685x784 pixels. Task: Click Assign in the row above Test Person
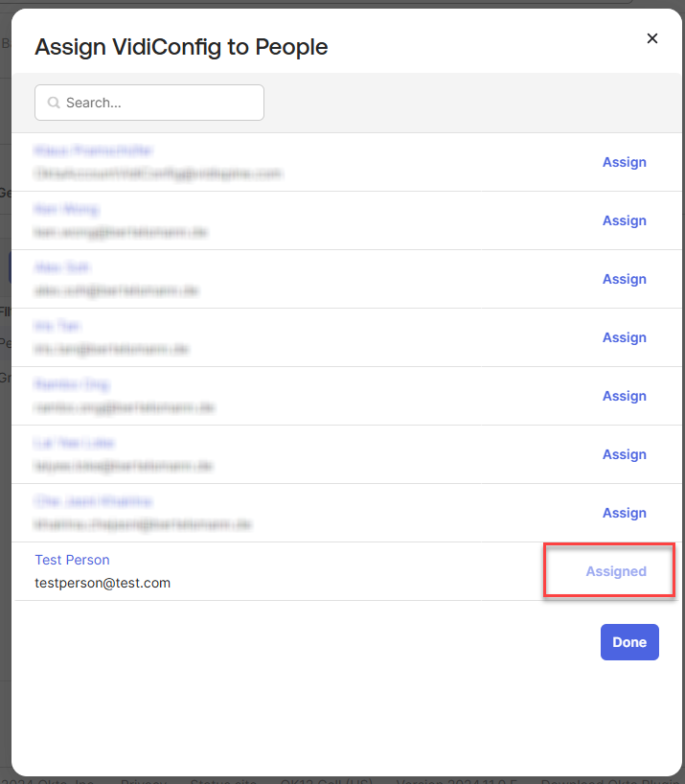tap(624, 513)
